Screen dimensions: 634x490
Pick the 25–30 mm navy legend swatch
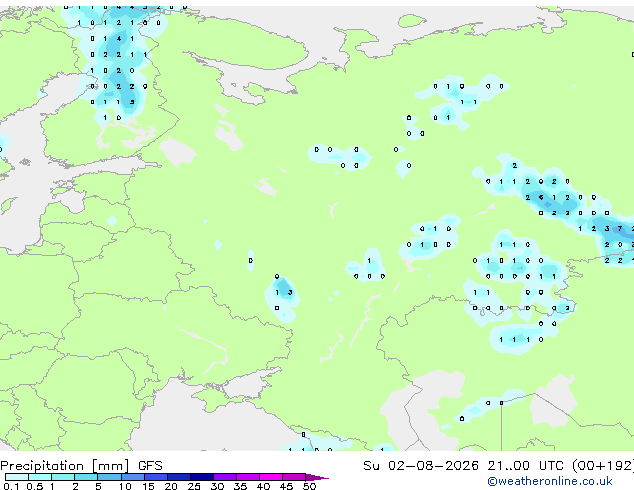pos(201,477)
